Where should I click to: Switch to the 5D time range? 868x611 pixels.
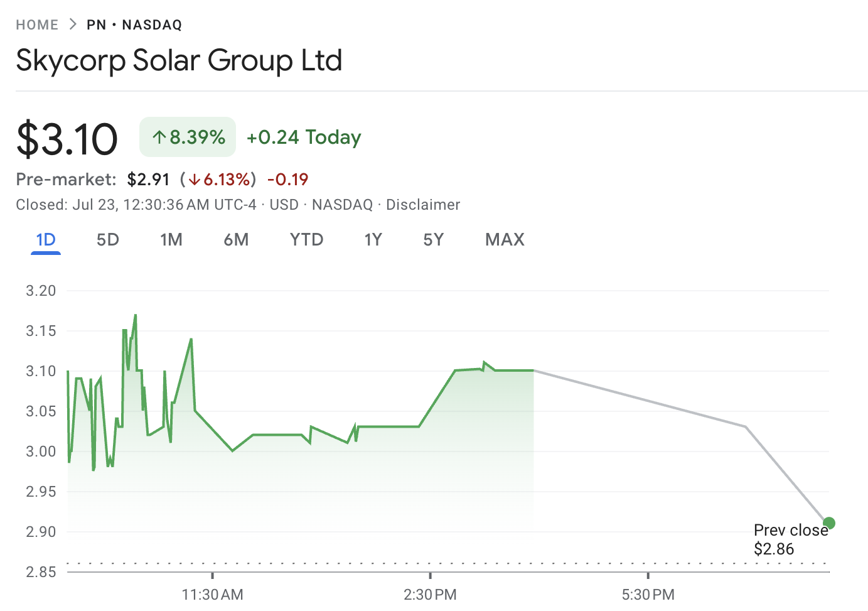click(x=108, y=240)
